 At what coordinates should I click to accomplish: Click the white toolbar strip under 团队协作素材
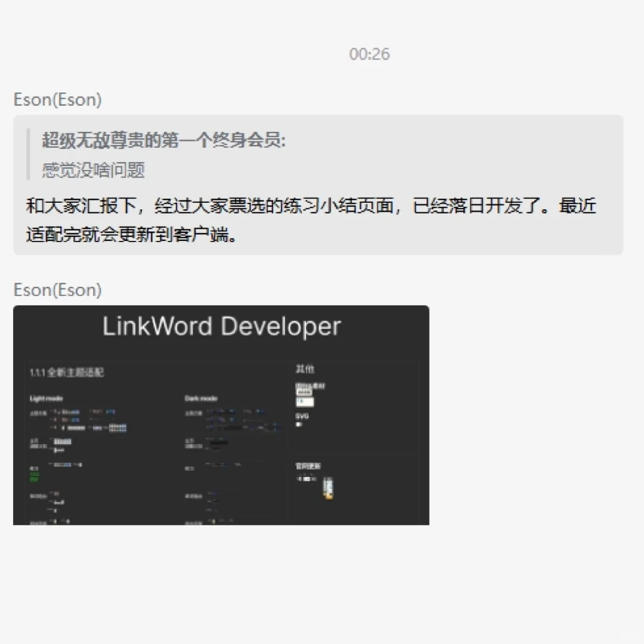point(304,392)
